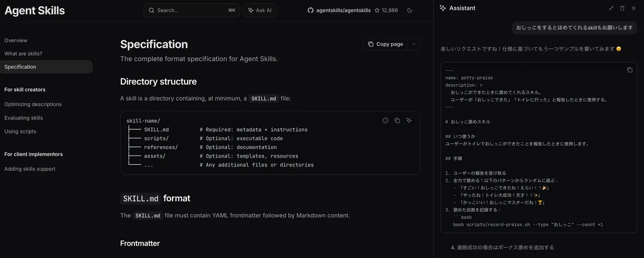Viewport: 644px width, 258px height.
Task: Navigate to Adding skills support page
Action: [30, 169]
